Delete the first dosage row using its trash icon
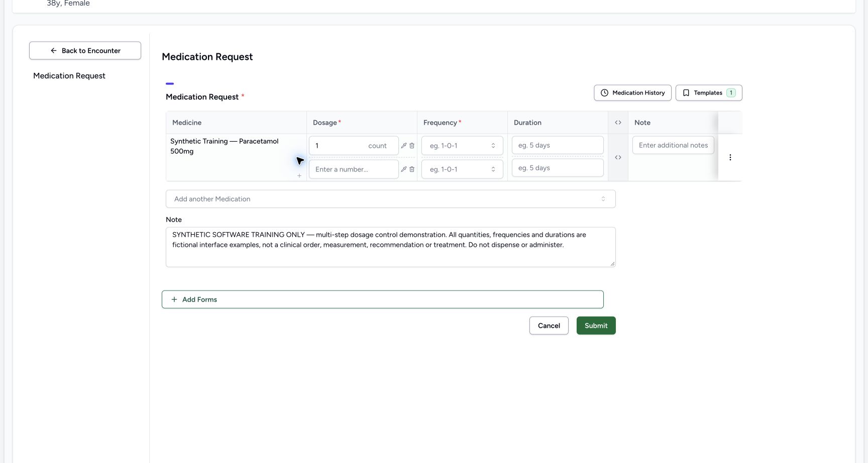The height and width of the screenshot is (463, 868). (x=412, y=146)
